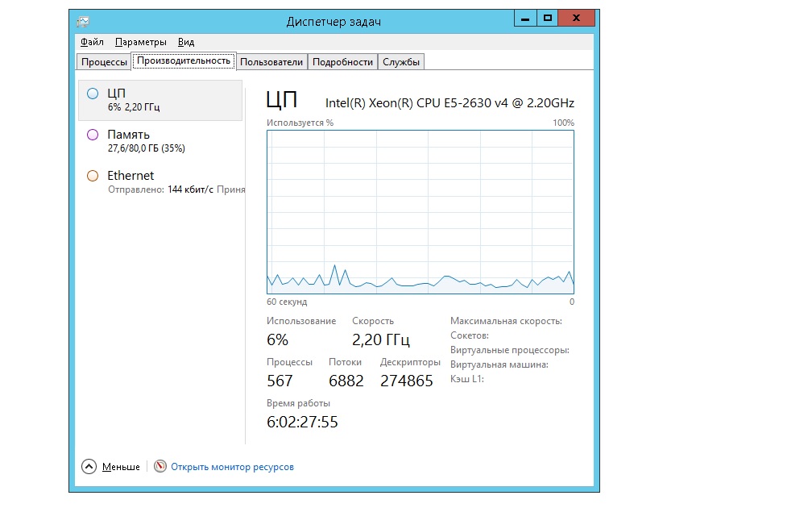Viewport: 812px width, 508px height.
Task: Switch to the Пользователи tab
Action: (x=271, y=61)
